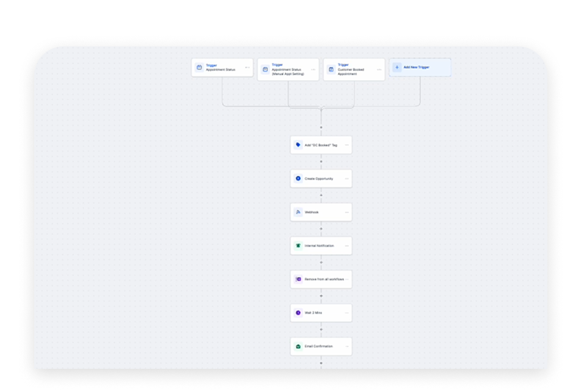The width and height of the screenshot is (584, 392).
Task: Click the plus icon in Add New Trigger
Action: [397, 67]
